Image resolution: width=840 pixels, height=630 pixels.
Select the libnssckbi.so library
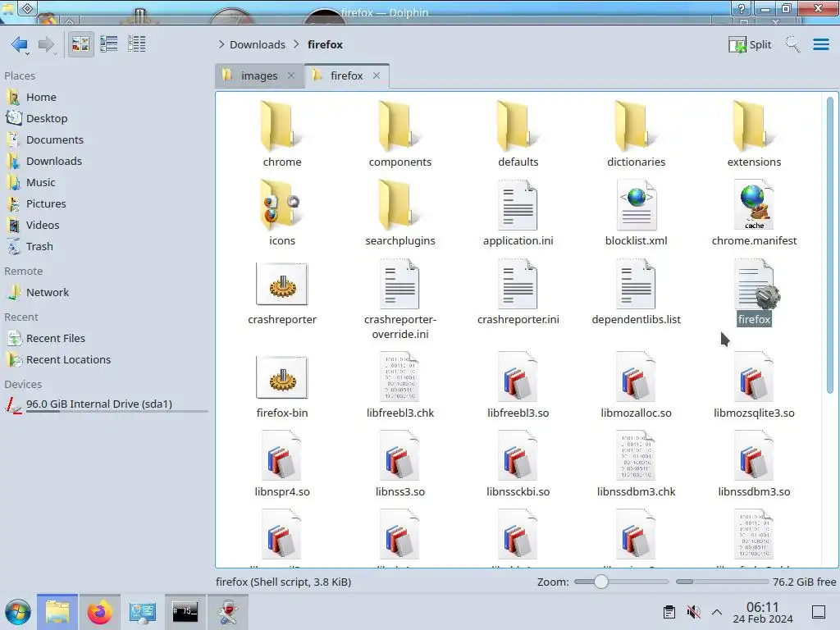point(518,464)
